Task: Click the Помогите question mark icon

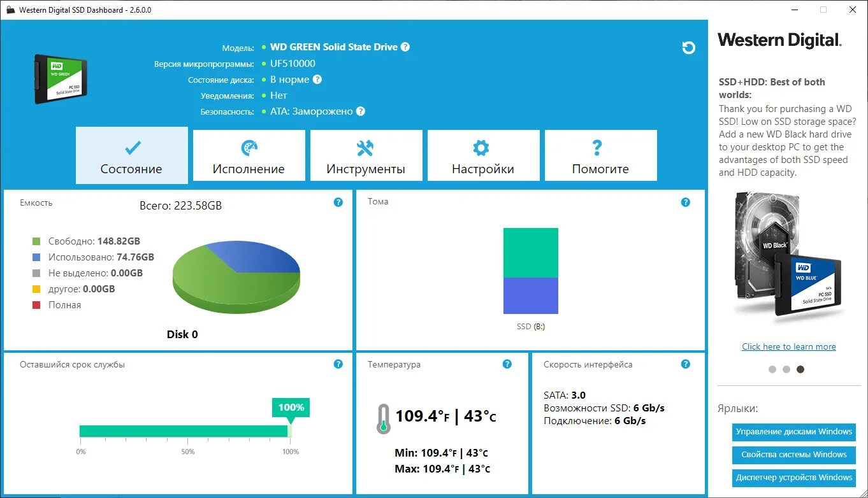Action: coord(597,147)
